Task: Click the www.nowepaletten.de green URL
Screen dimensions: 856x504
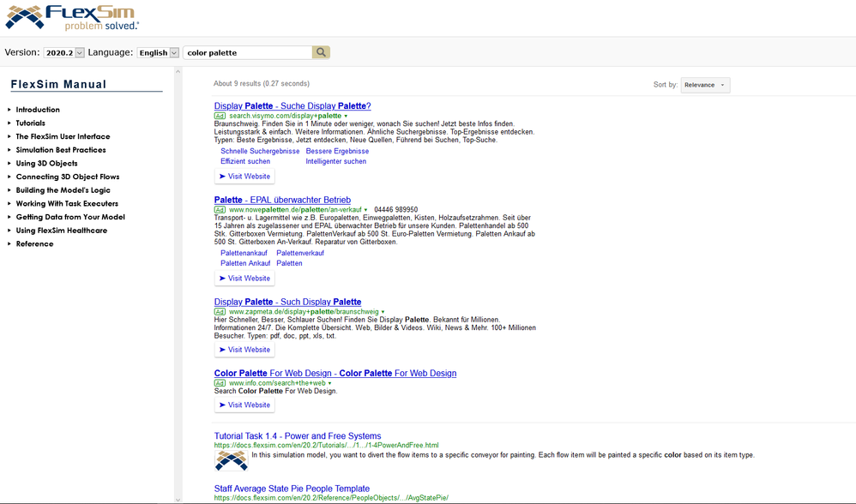Action: pyautogui.click(x=295, y=210)
